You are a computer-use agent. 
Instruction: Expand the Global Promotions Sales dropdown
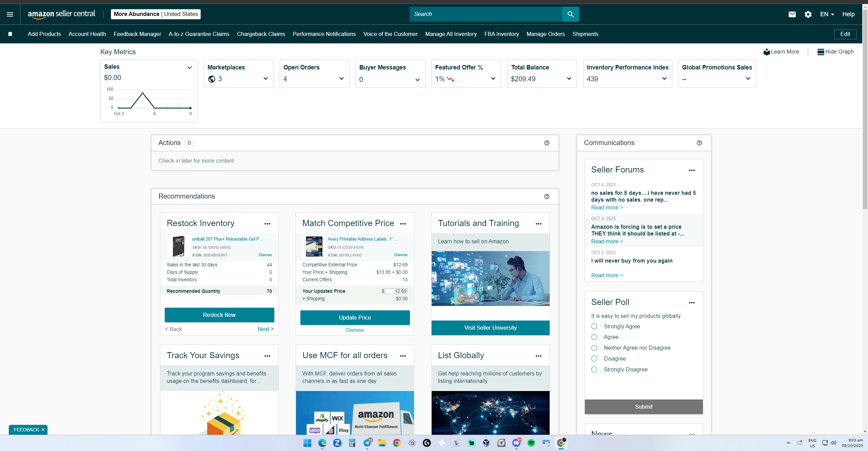748,79
